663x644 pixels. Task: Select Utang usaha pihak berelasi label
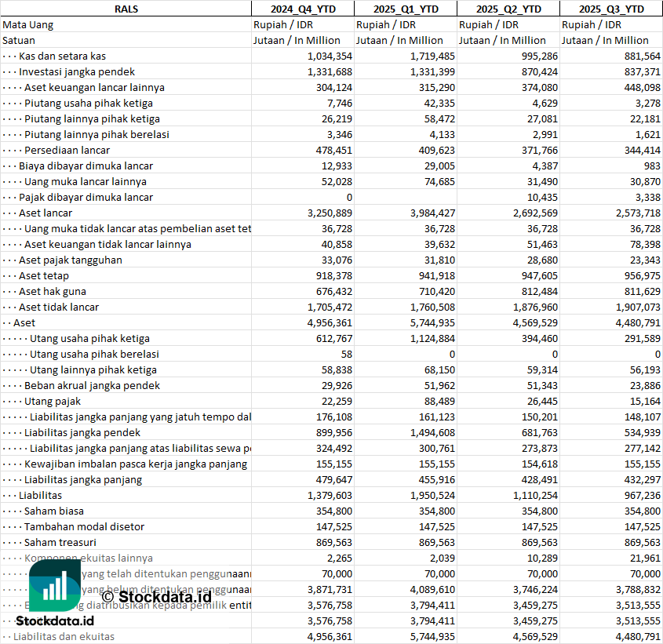pos(94,354)
